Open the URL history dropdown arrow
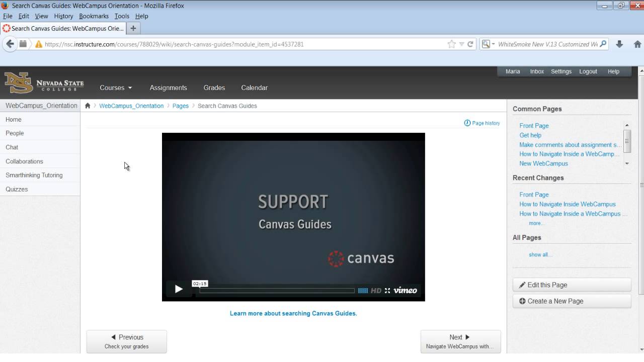644x362 pixels. (461, 44)
